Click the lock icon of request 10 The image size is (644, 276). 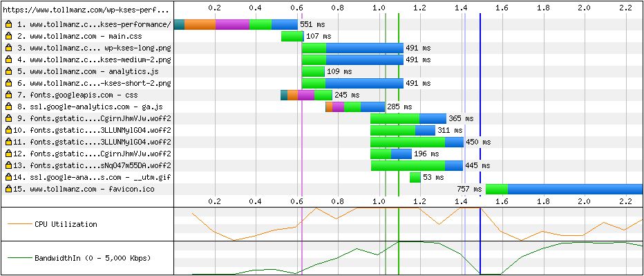8,130
